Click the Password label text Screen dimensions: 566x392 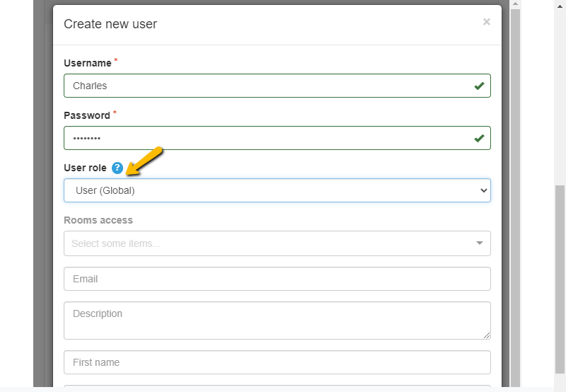coord(86,115)
